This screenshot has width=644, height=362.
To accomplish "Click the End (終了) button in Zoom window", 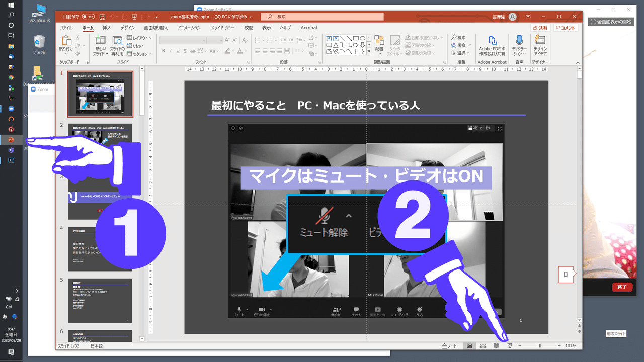I will point(622,287).
